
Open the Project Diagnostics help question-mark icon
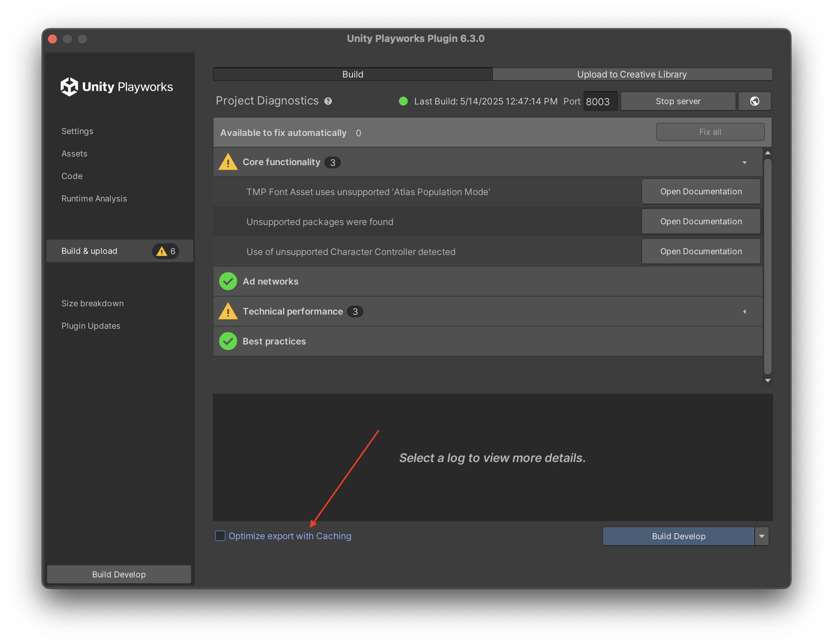pyautogui.click(x=328, y=101)
